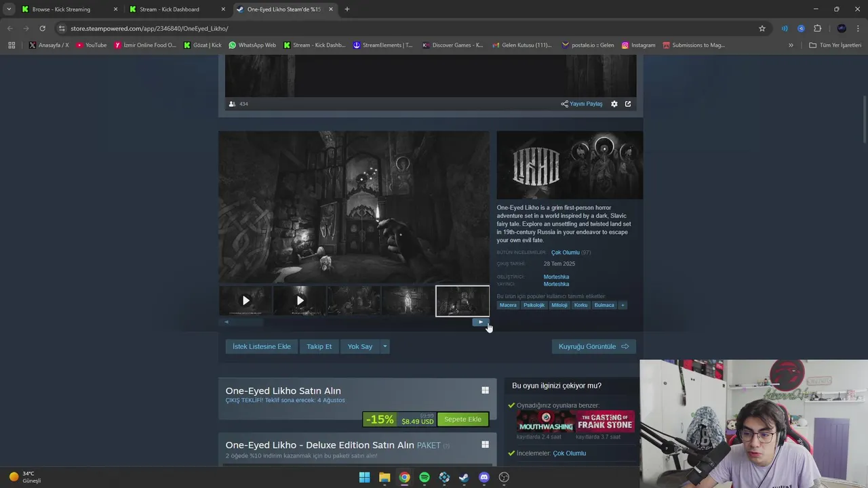Click Windows platform icon on Deluxe Edition
Viewport: 868px width, 488px height.
(x=485, y=445)
